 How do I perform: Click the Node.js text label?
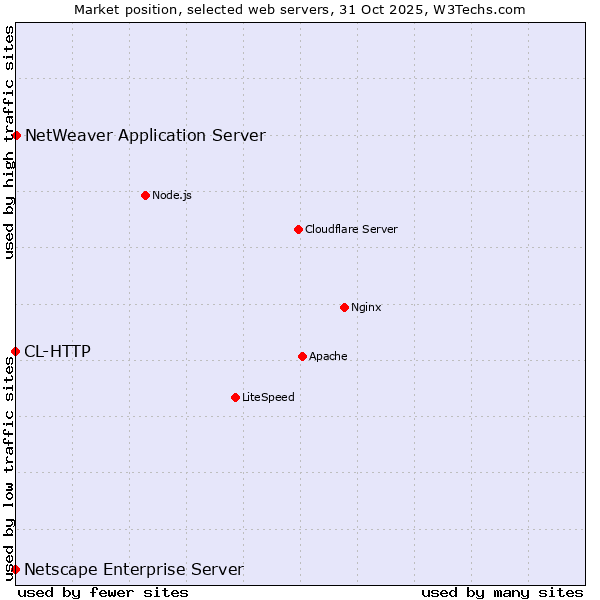click(x=172, y=195)
